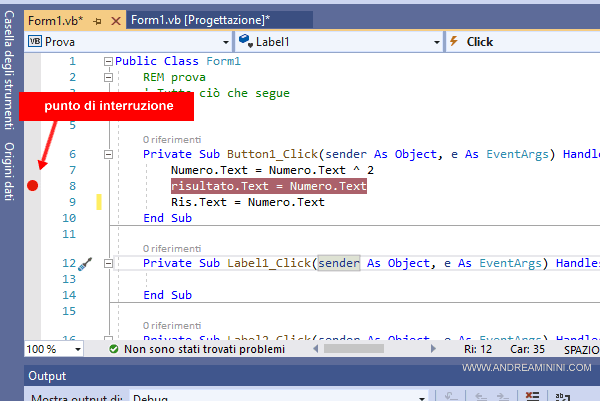Pin the Form1.vb* tab
600x401 pixels.
point(96,20)
